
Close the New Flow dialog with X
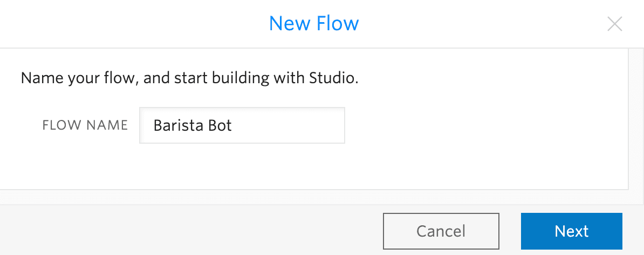tap(615, 24)
